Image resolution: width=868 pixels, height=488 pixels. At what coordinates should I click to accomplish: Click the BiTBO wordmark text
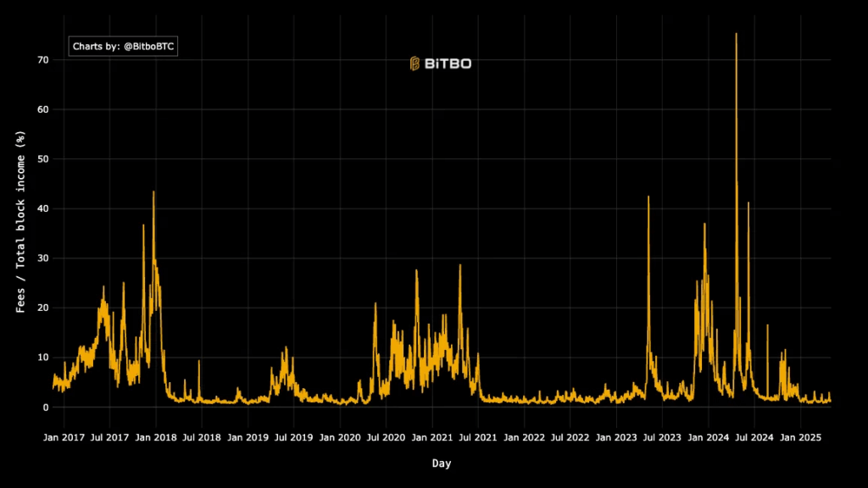tap(448, 62)
